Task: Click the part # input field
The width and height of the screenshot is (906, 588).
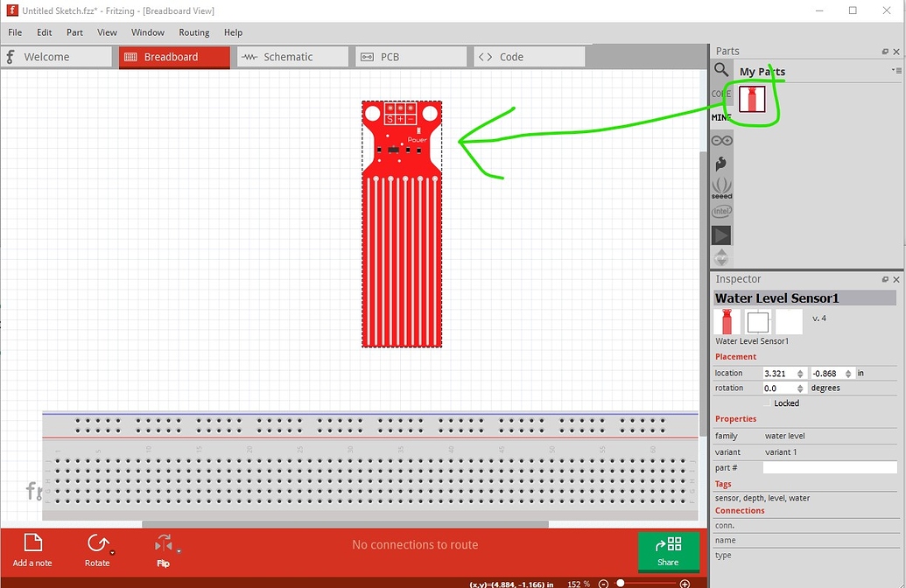Action: [830, 467]
